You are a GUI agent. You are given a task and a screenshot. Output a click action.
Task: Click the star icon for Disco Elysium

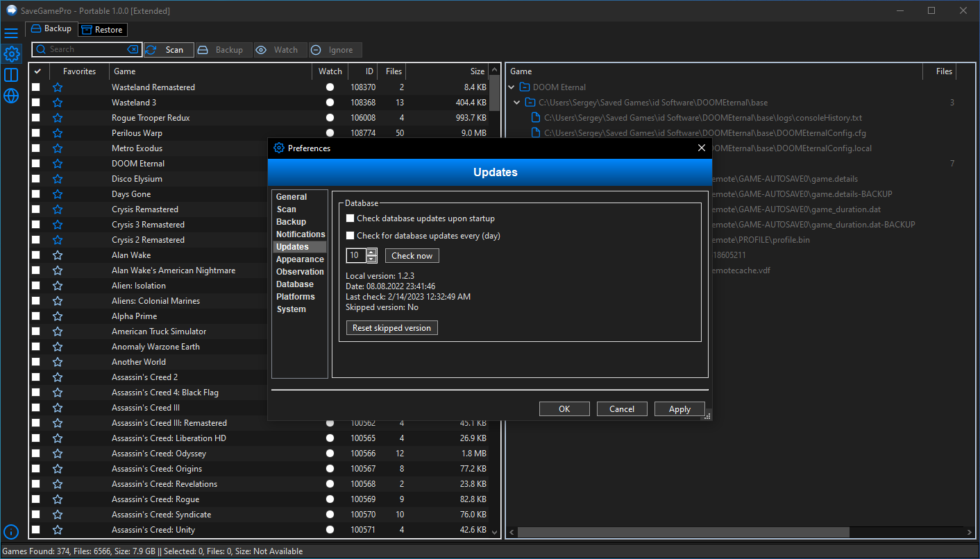pos(58,179)
